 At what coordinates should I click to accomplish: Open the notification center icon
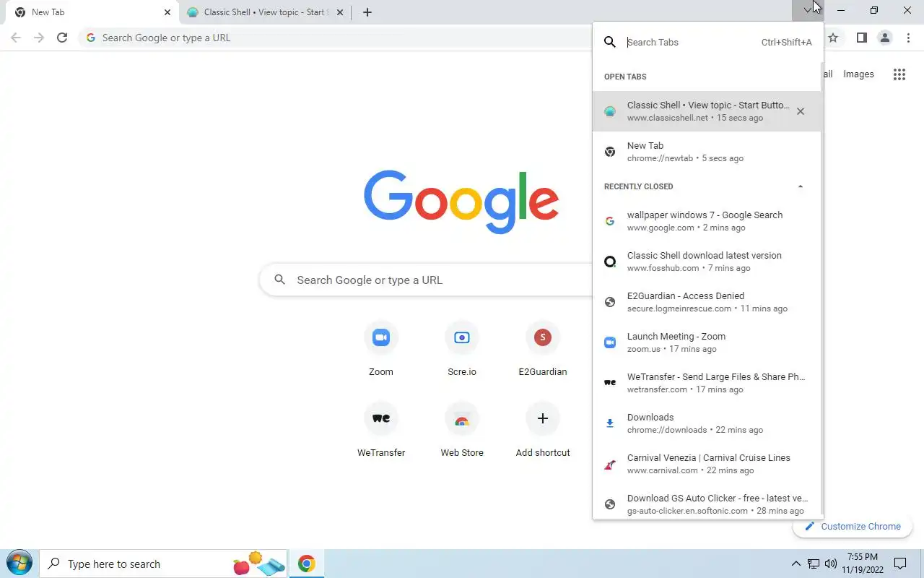click(x=900, y=564)
